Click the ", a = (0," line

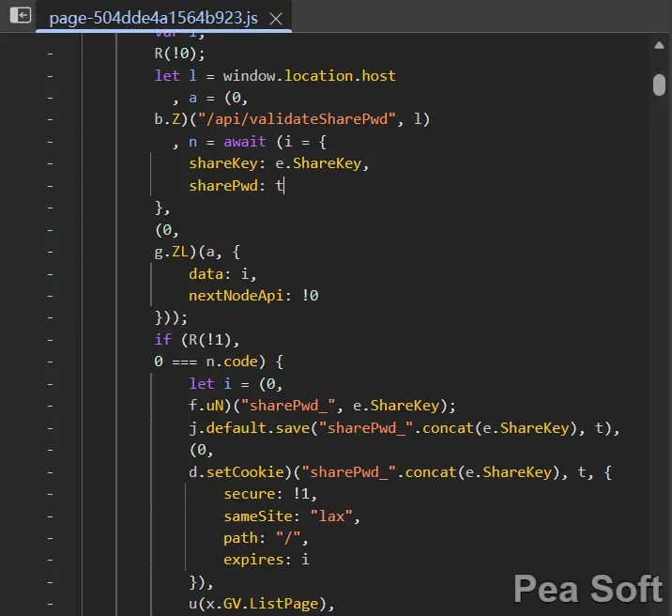(210, 98)
